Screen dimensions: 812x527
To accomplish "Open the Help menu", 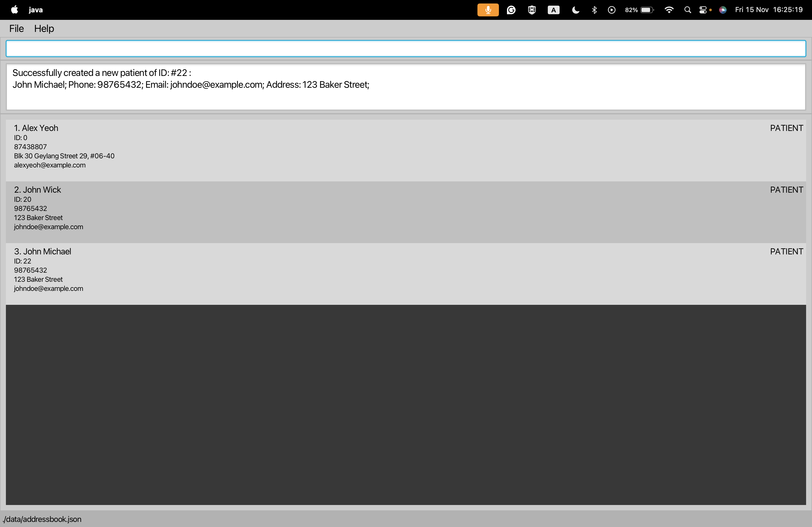I will tap(44, 29).
